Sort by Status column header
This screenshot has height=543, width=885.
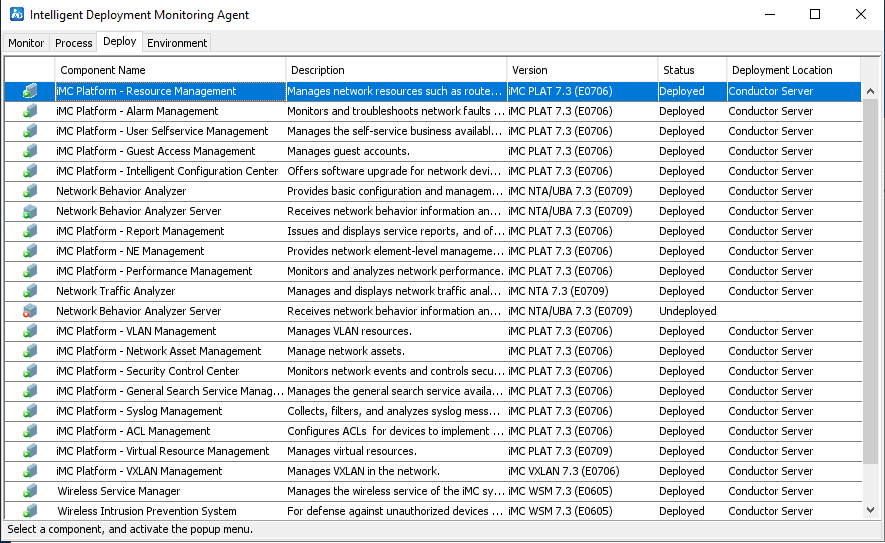(692, 70)
